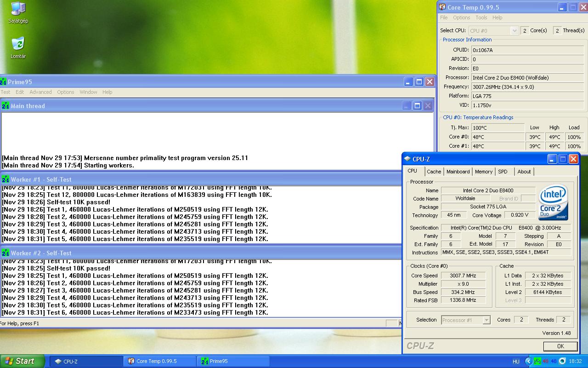Click the round teal tray icon
The image size is (588, 368).
tap(562, 361)
